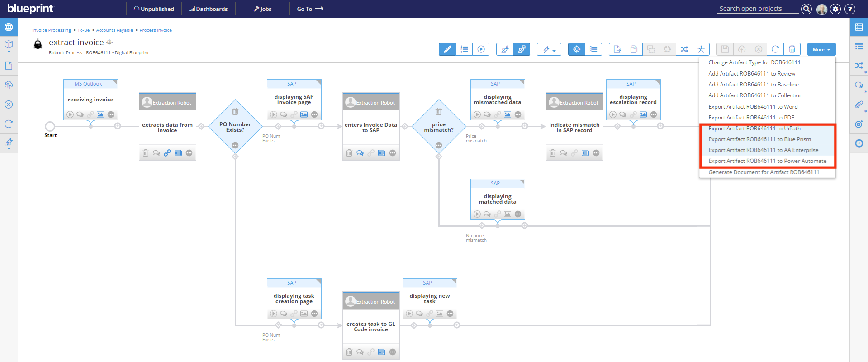The height and width of the screenshot is (362, 868).
Task: Switch to the numbered list view mode
Action: click(x=464, y=49)
